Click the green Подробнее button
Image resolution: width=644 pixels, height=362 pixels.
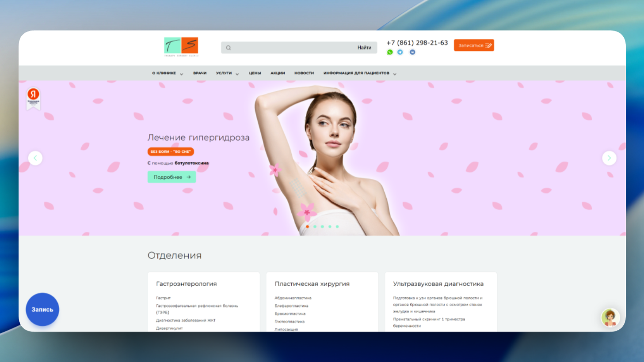coord(171,177)
